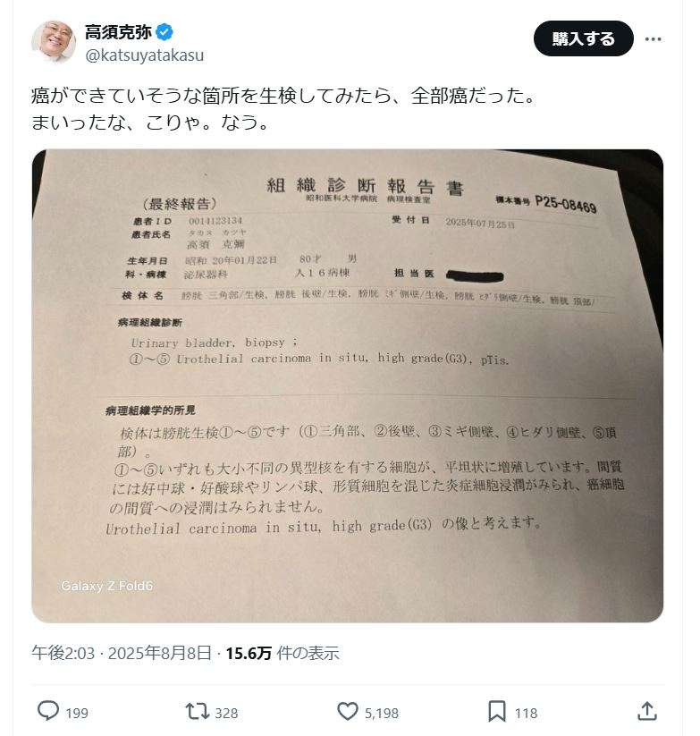Click the 購入する button
The image size is (700, 736).
583,39
